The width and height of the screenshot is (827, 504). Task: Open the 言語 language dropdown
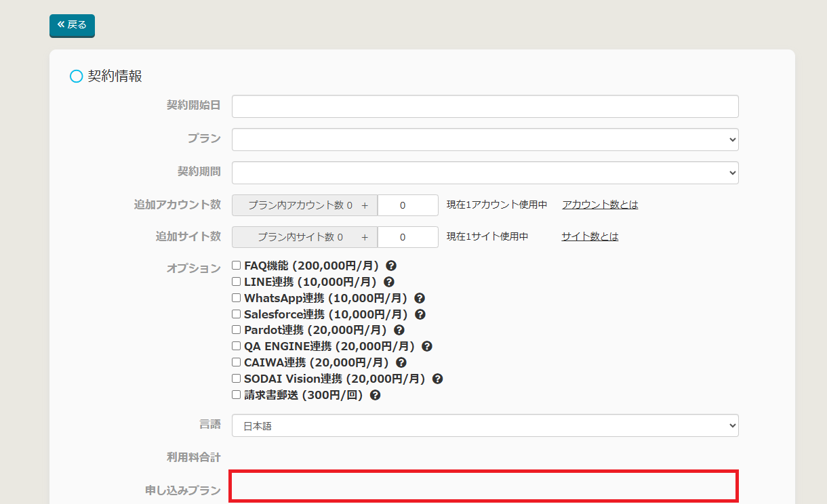(x=485, y=425)
